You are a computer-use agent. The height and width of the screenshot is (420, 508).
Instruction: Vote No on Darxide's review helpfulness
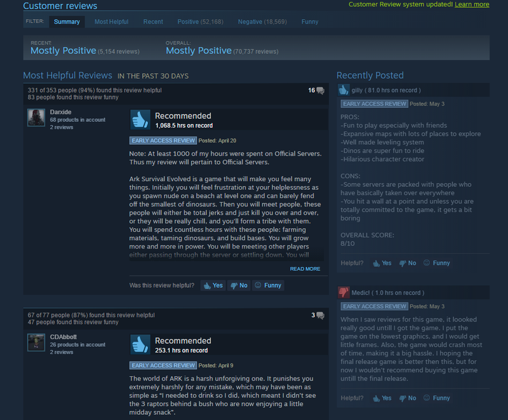pos(239,285)
